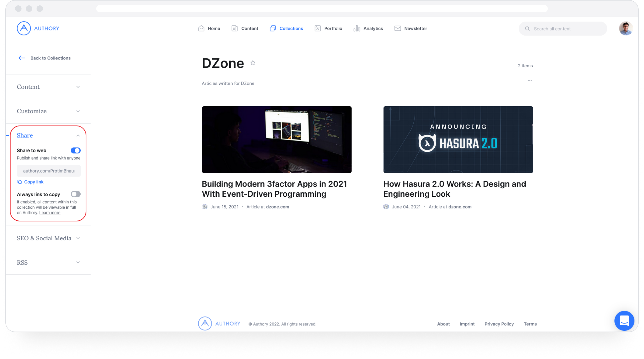Click the 2 items count text

click(x=525, y=65)
